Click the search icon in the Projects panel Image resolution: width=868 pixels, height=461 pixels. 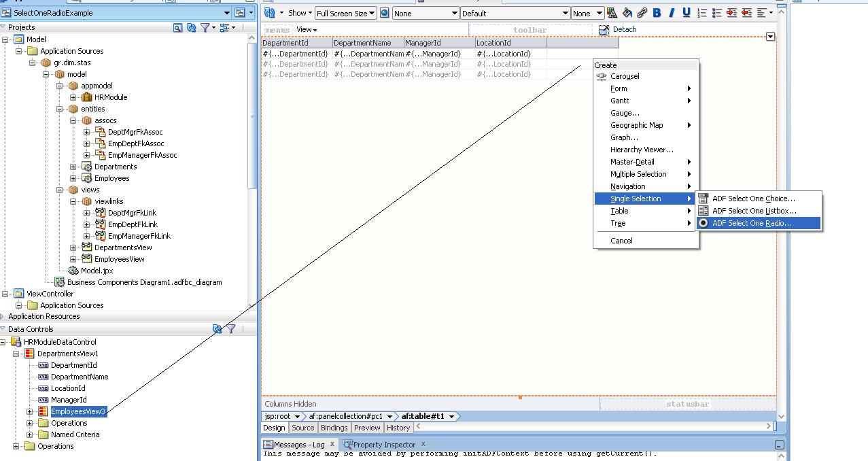(178, 28)
